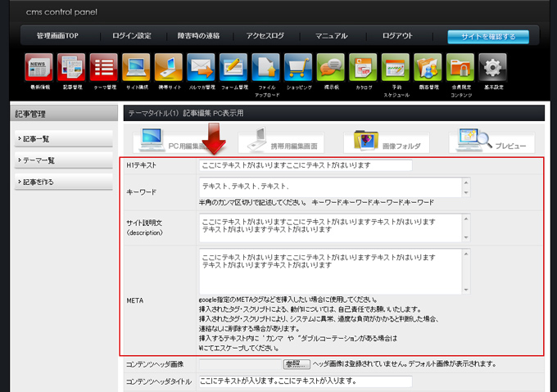Click the ショッピング cart icon

[x=297, y=67]
